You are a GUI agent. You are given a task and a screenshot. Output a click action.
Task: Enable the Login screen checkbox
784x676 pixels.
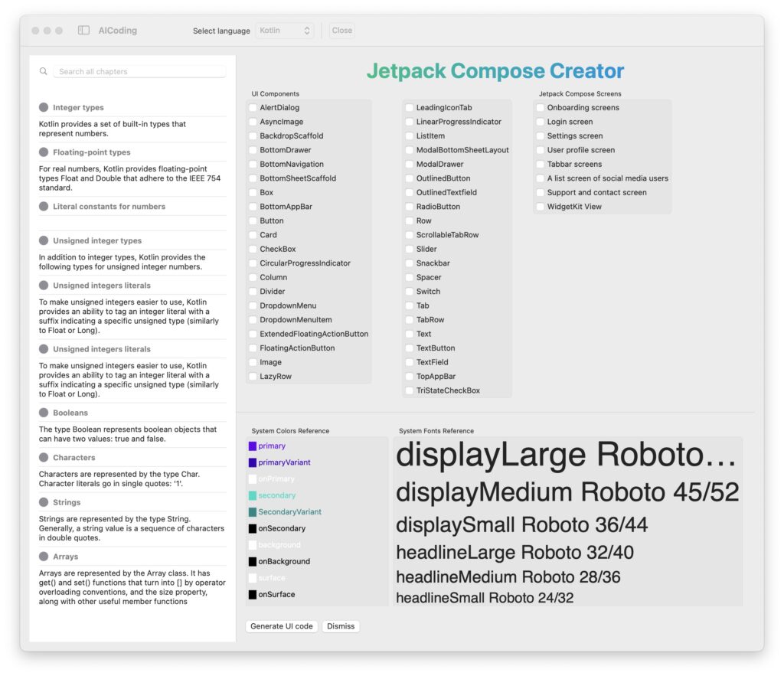(x=540, y=122)
